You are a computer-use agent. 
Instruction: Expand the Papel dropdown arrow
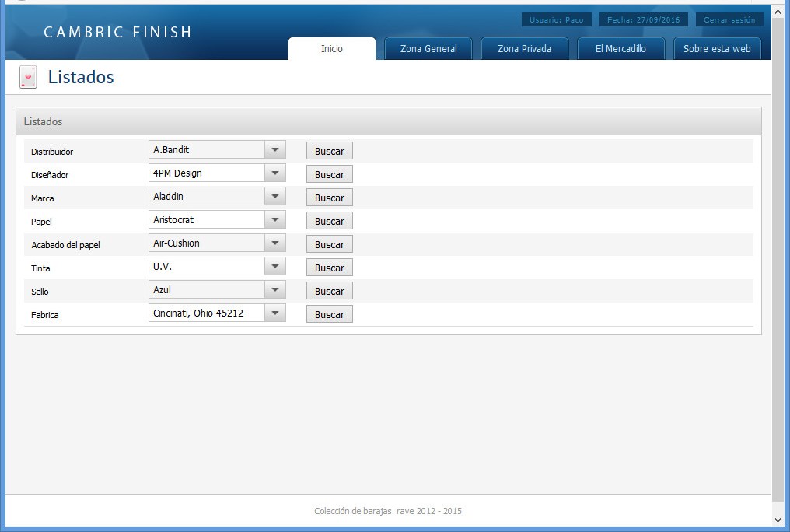click(x=275, y=219)
